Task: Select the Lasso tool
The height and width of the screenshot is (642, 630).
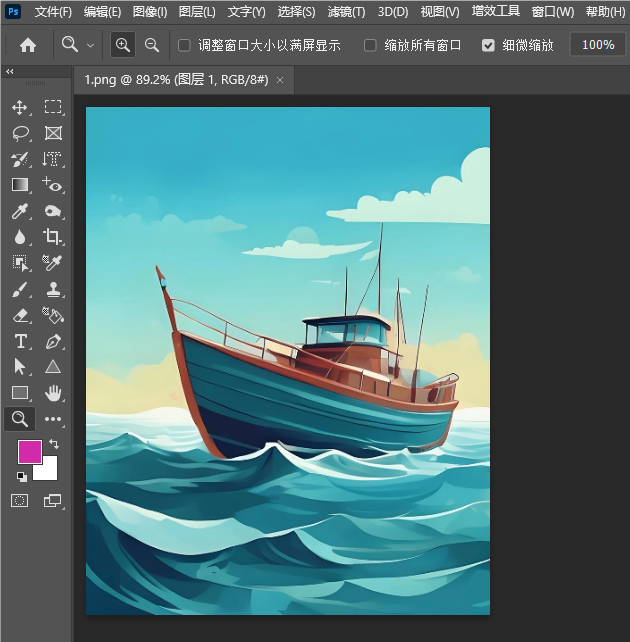Action: (x=20, y=133)
